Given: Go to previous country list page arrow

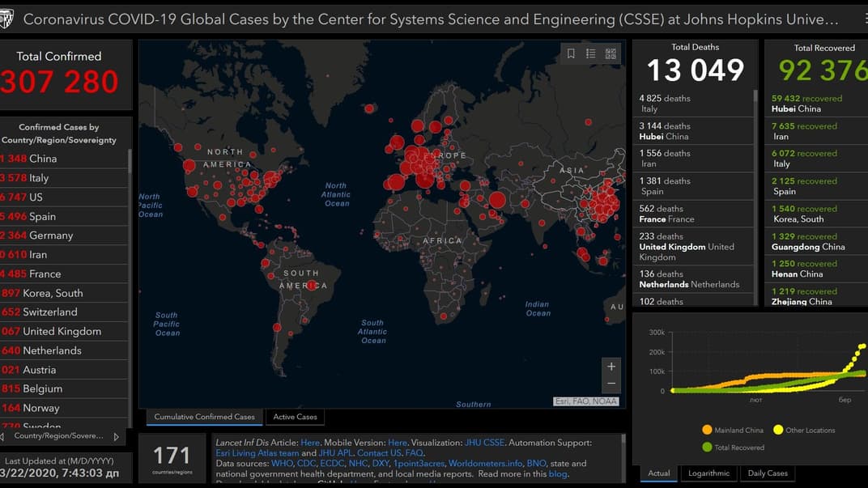Looking at the screenshot, I should pos(2,436).
